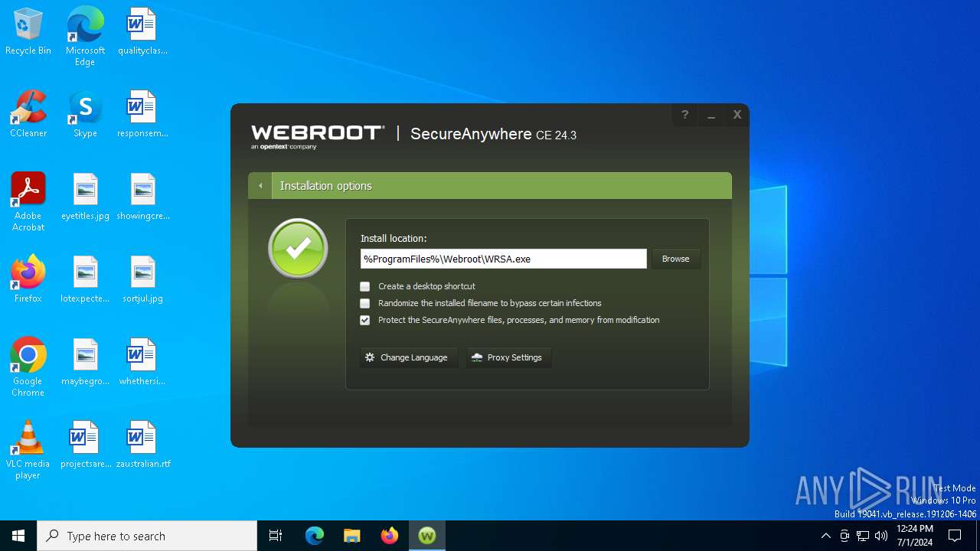Open Recycle Bin desktop icon
The height and width of the screenshot is (551, 980).
click(x=28, y=32)
